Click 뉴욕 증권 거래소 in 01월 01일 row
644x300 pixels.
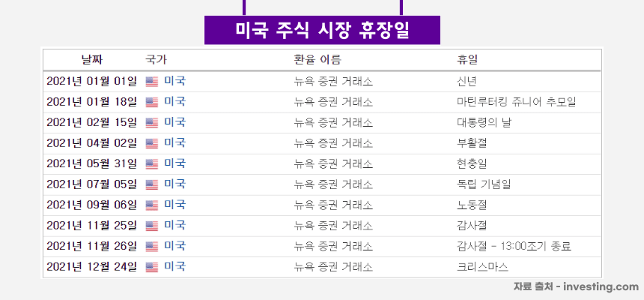pos(333,82)
